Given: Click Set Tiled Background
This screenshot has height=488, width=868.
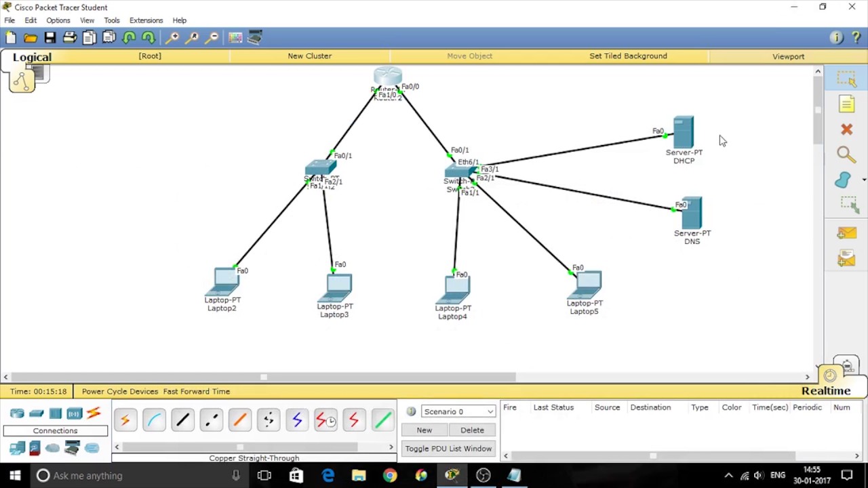Looking at the screenshot, I should [x=629, y=56].
